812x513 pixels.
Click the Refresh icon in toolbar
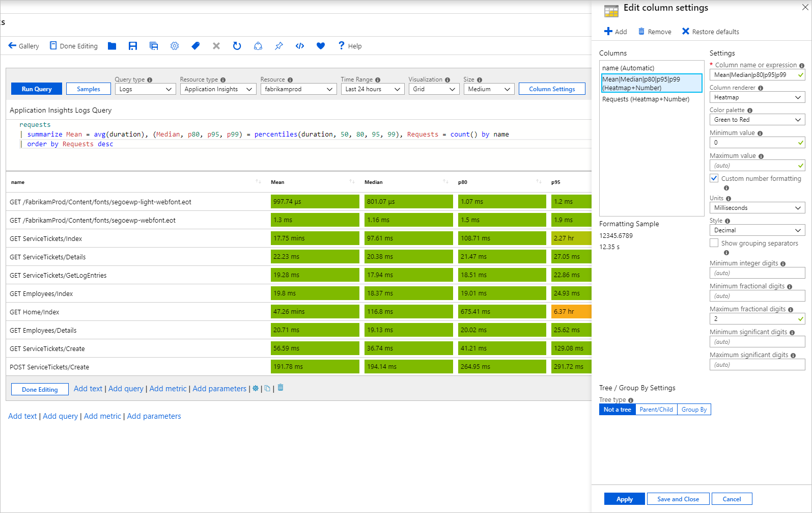click(237, 46)
